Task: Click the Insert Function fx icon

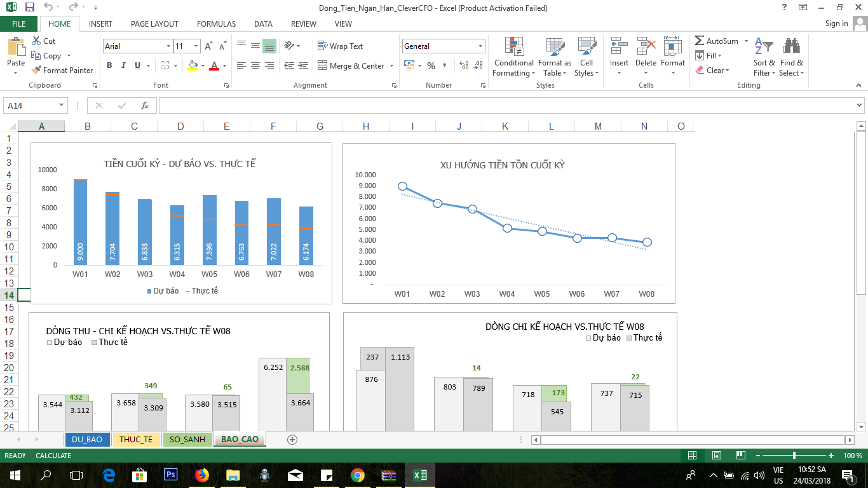Action: click(145, 105)
